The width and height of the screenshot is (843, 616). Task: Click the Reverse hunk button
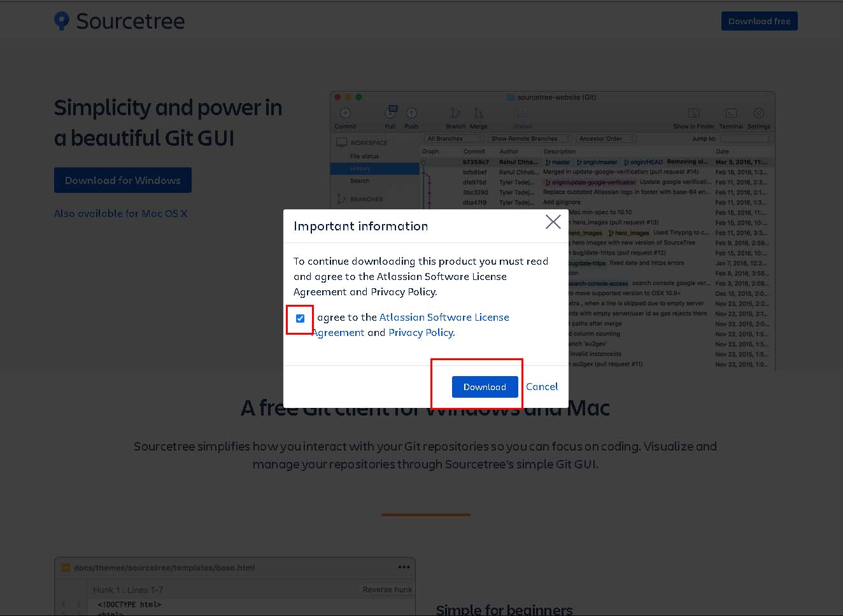click(387, 590)
